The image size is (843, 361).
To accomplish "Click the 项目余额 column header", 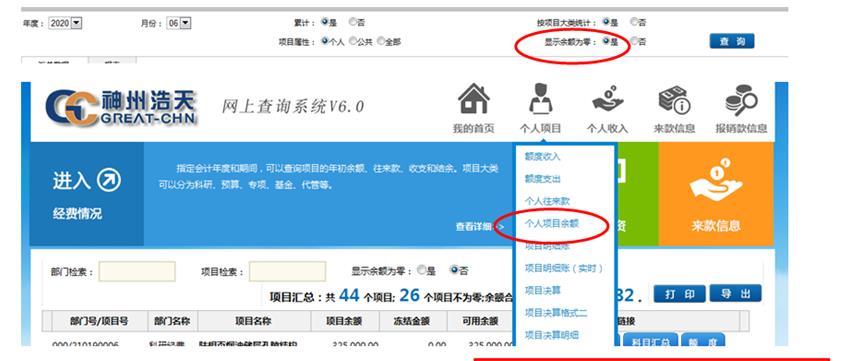I will click(x=344, y=321).
